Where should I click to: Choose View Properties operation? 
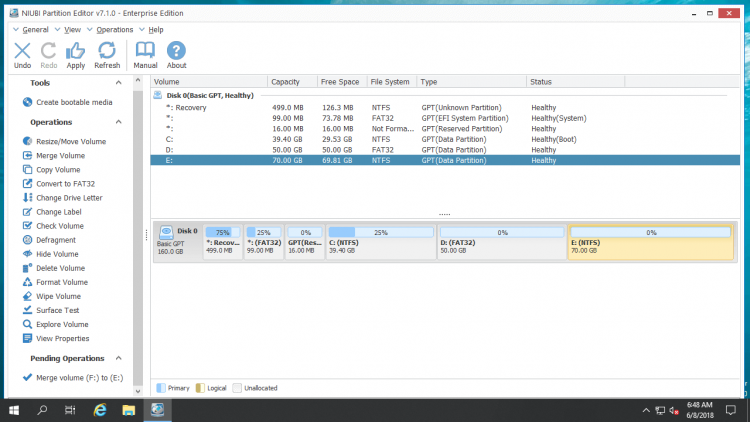click(56, 339)
